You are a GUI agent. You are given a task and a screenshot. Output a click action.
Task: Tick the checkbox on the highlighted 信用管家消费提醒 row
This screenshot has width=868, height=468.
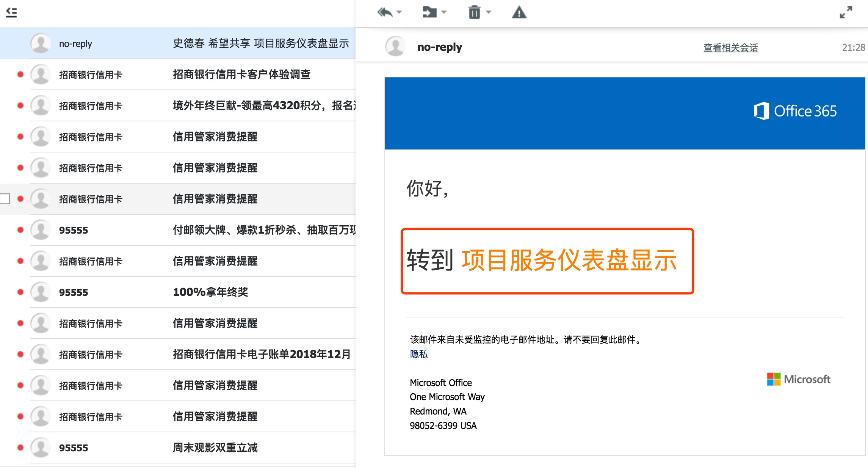click(5, 199)
